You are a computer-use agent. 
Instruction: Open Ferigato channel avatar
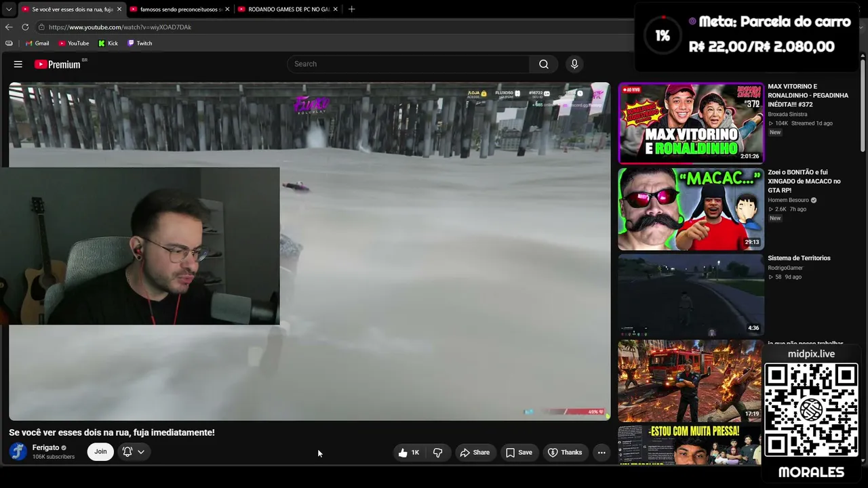click(18, 451)
